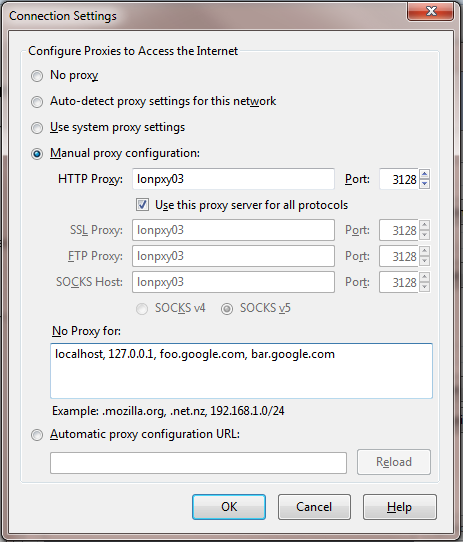Click inside the No Proxy for text area
Screen dimensions: 463x542
[x=241, y=371]
